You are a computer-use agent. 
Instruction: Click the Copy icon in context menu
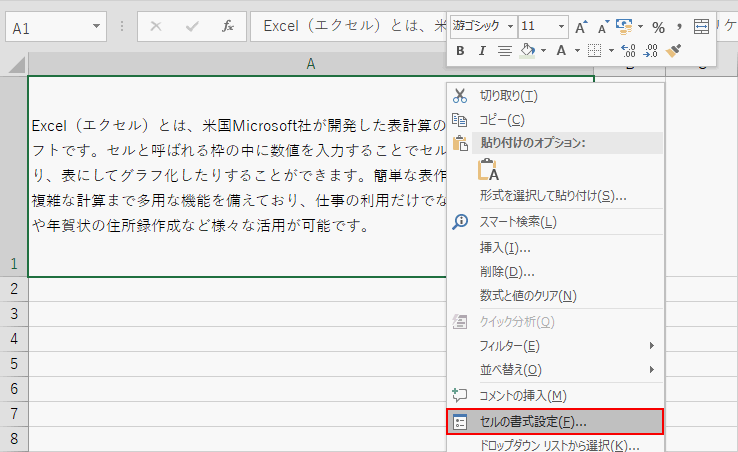point(459,120)
